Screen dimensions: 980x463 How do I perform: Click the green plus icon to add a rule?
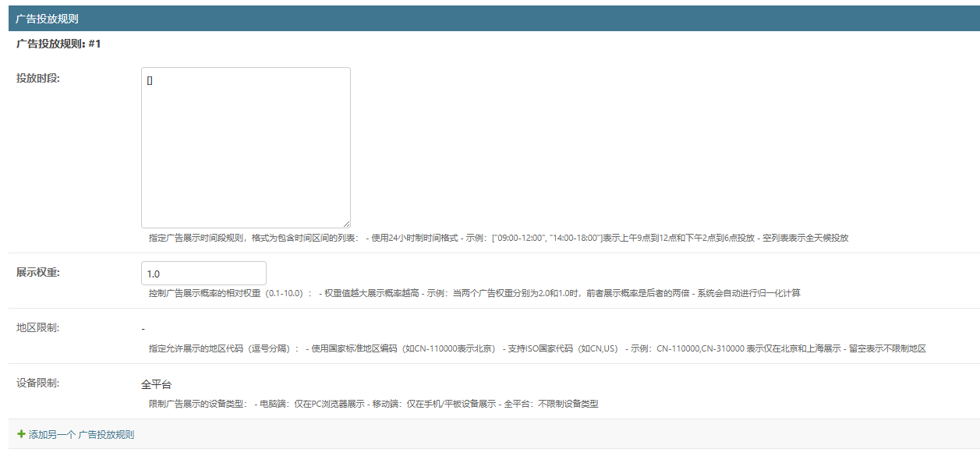point(21,434)
